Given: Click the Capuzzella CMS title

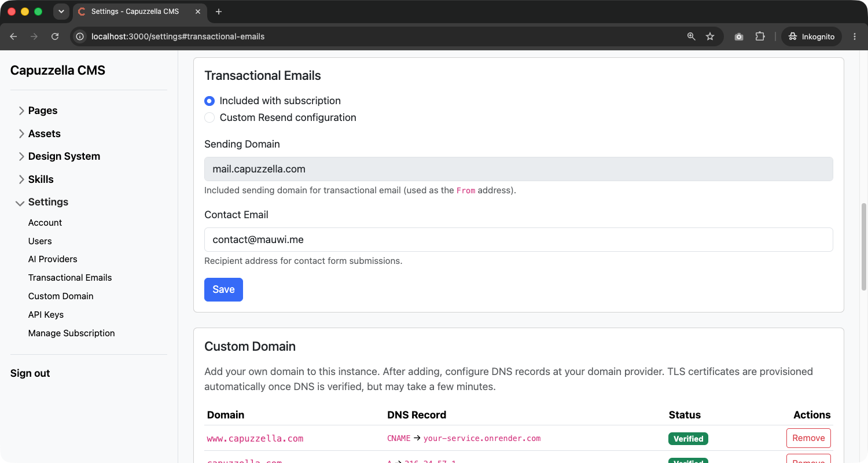Looking at the screenshot, I should [x=58, y=71].
